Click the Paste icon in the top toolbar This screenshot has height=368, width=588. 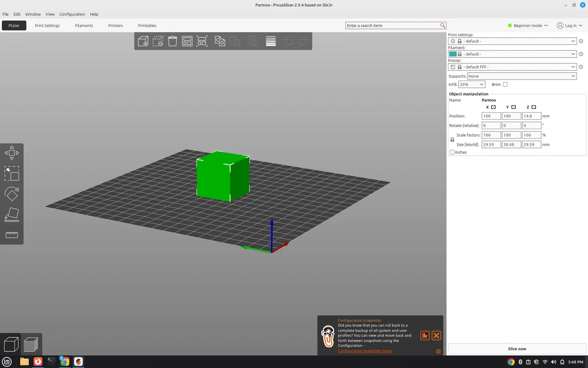[234, 41]
